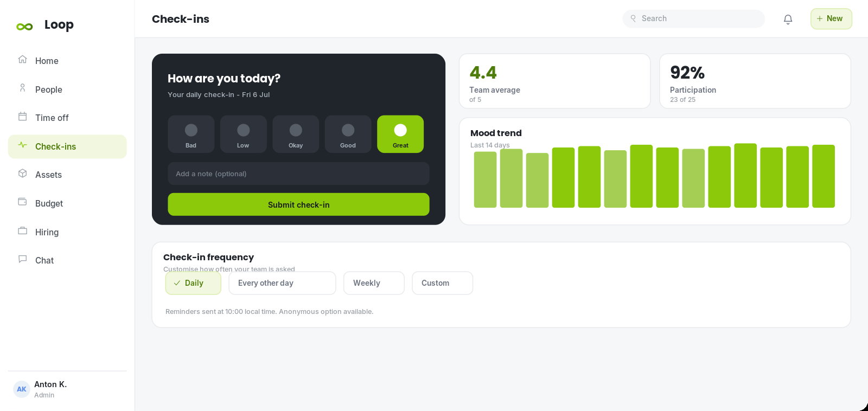868x411 pixels.
Task: Open the notifications bell
Action: click(788, 19)
